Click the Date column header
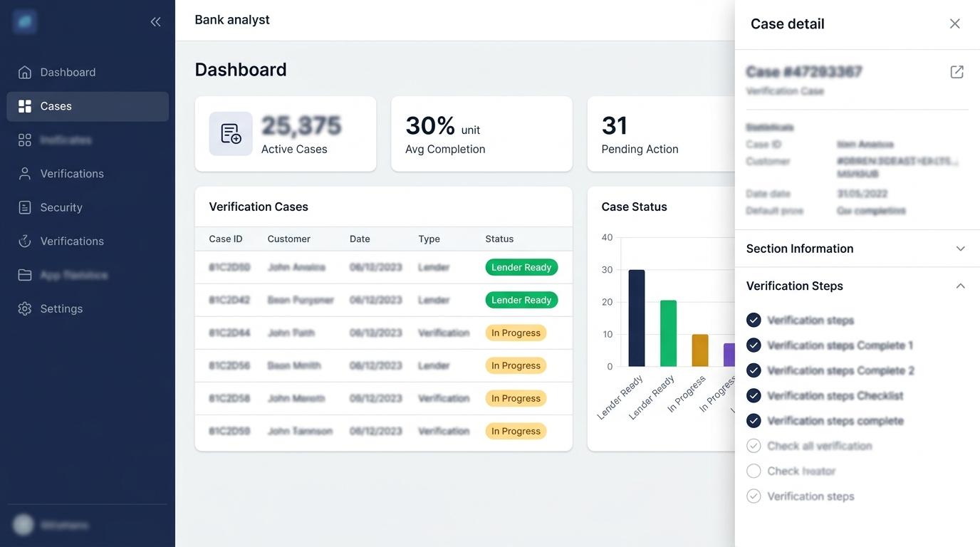Image resolution: width=980 pixels, height=547 pixels. pyautogui.click(x=360, y=239)
